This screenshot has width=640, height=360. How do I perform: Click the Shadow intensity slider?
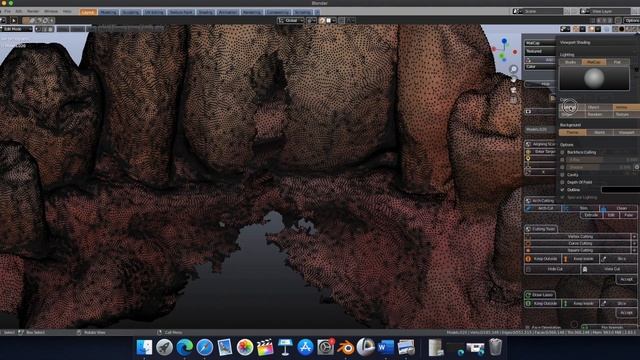click(599, 167)
